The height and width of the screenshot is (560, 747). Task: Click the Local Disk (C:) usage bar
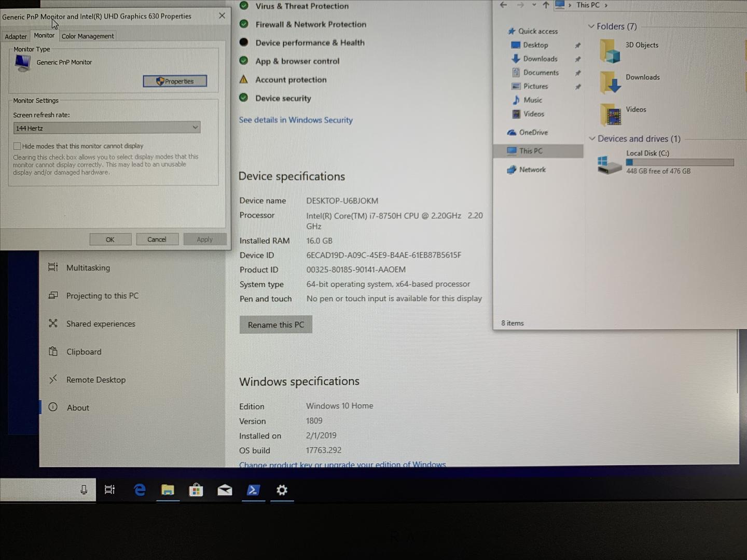(680, 162)
